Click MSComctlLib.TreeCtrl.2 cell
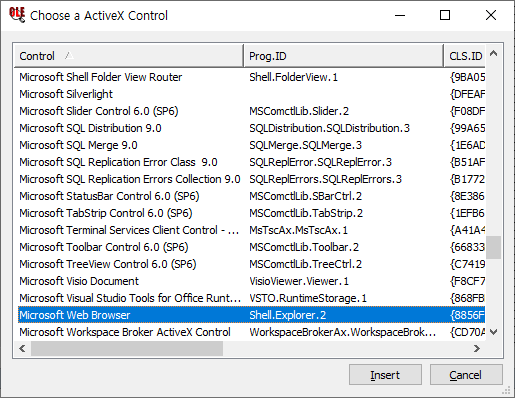Image resolution: width=515 pixels, height=398 pixels. coord(306,264)
